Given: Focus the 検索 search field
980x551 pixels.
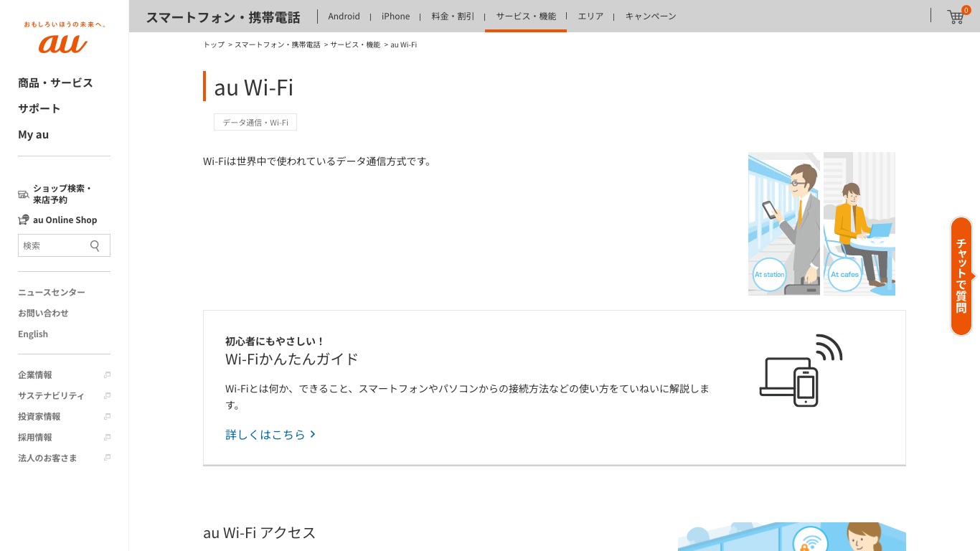Looking at the screenshot, I should (x=64, y=245).
